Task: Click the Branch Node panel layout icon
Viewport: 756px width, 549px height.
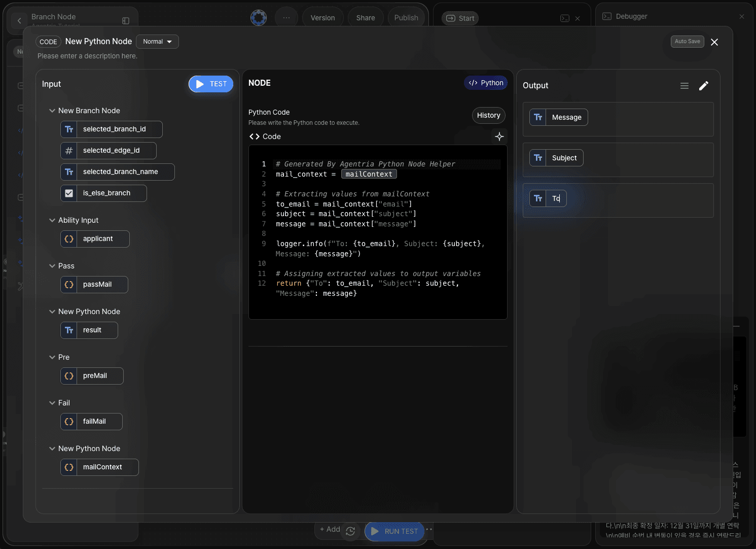Action: 126,21
